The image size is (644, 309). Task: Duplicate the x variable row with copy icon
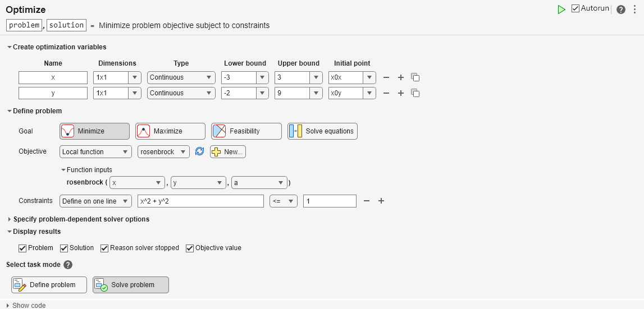click(415, 77)
